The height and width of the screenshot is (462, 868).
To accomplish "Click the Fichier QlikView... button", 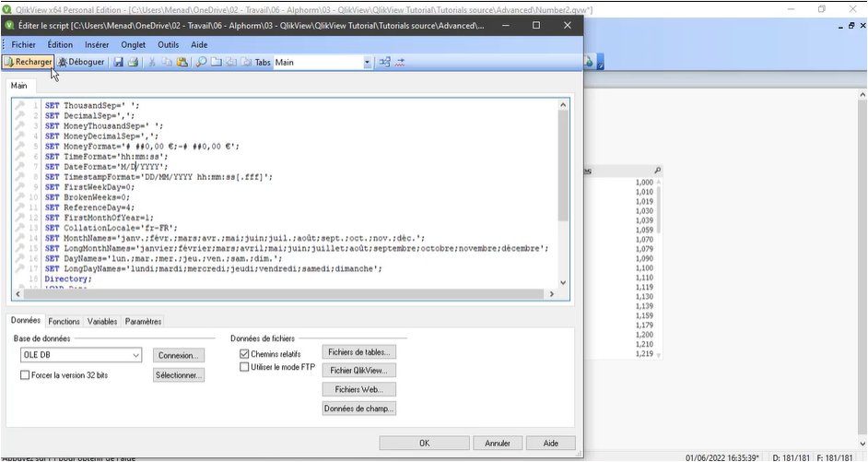I will click(358, 371).
